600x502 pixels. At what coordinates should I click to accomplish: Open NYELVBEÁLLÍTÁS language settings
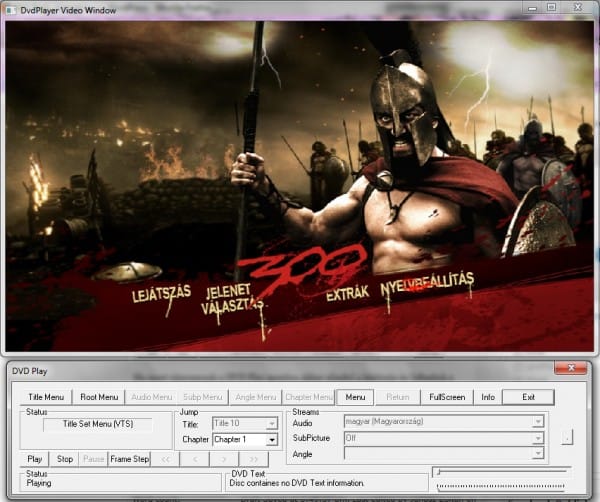click(x=427, y=285)
